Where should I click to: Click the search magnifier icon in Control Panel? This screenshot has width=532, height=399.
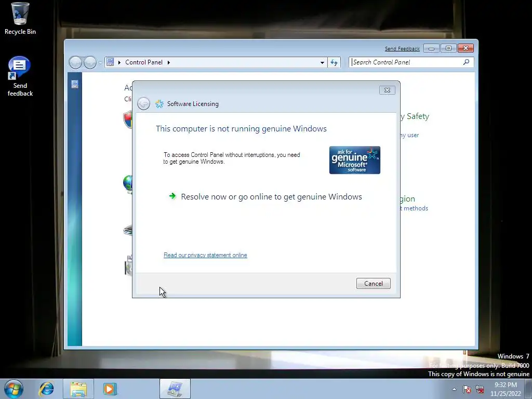click(467, 62)
